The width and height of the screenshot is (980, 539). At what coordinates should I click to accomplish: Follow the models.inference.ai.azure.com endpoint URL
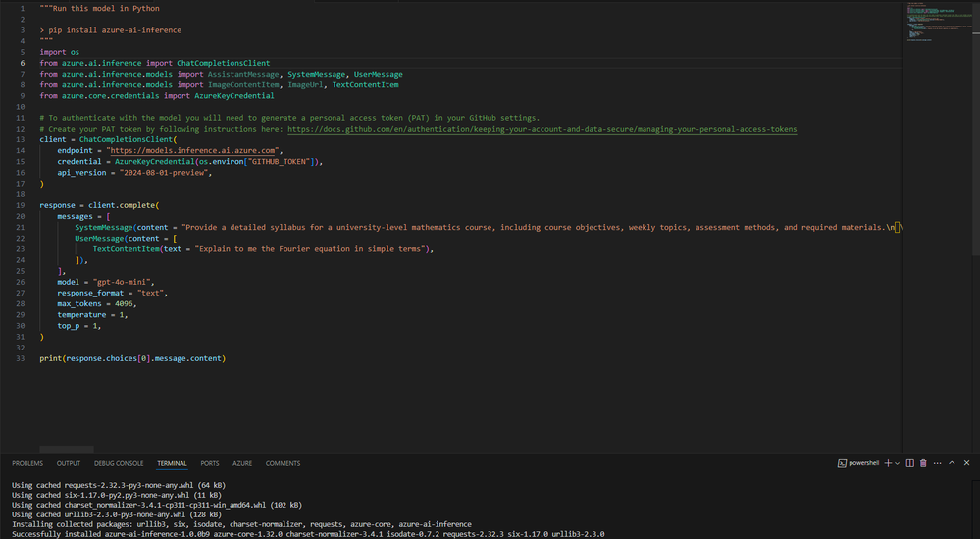[192, 150]
